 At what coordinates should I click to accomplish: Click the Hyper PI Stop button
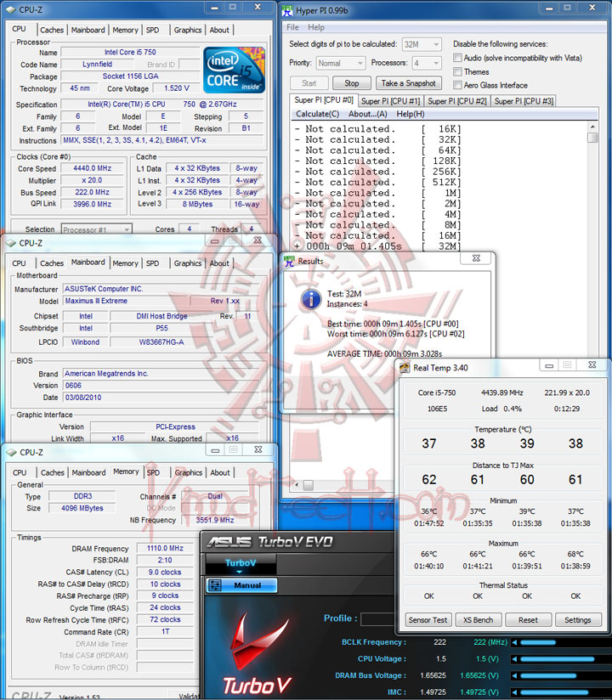click(x=352, y=83)
